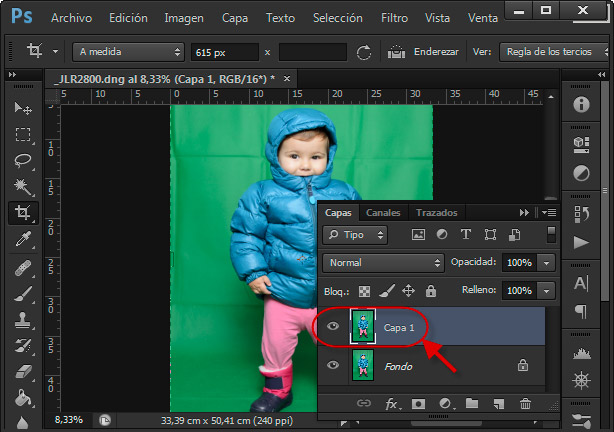Turn layer filtering switch on or off
614x432 pixels.
pyautogui.click(x=551, y=235)
